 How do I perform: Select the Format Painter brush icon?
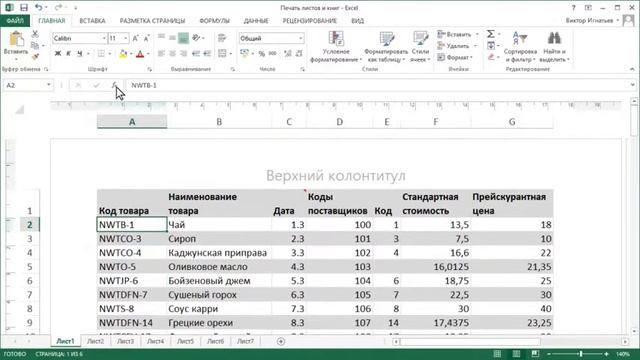click(x=35, y=57)
